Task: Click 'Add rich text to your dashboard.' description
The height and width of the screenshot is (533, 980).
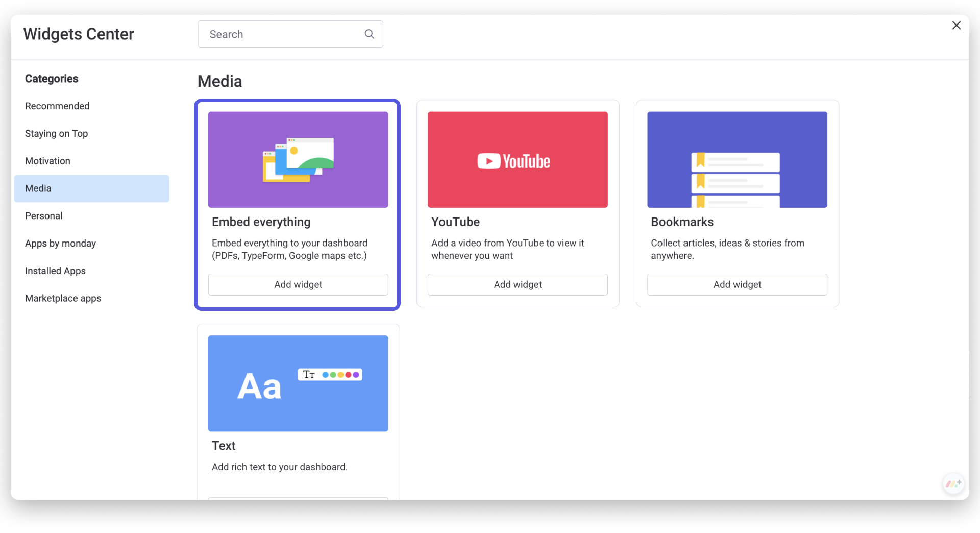Action: [280, 467]
